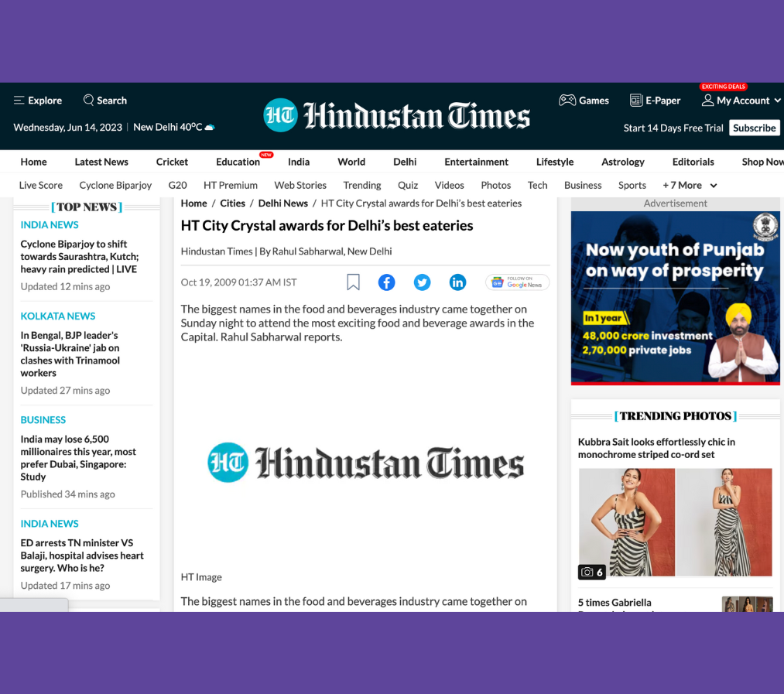This screenshot has width=784, height=694.
Task: Open ED arrests TN minister headline
Action: click(x=82, y=556)
